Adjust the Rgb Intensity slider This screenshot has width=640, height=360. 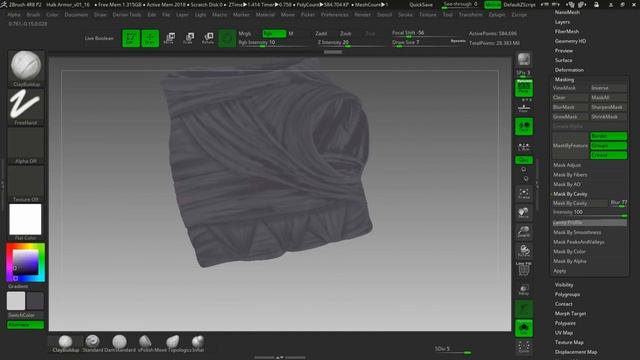click(273, 42)
